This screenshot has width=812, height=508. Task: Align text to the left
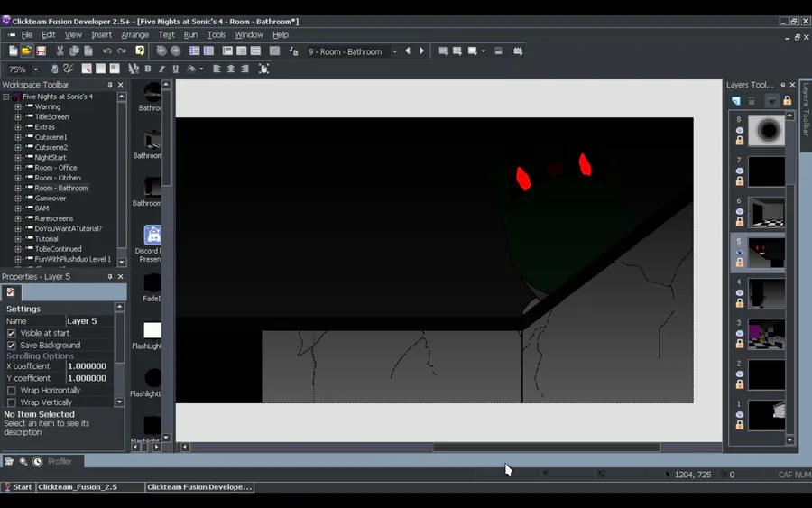217,69
